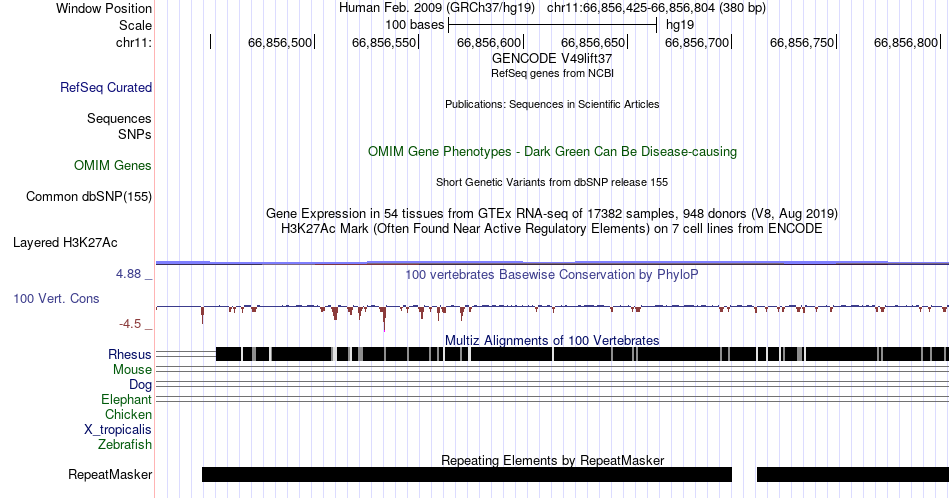Click the long left RepeatMasker block

pos(467,474)
